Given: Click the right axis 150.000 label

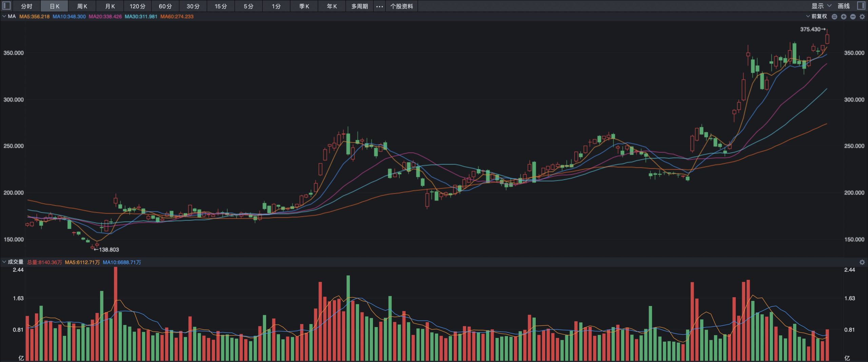Looking at the screenshot, I should tap(854, 240).
